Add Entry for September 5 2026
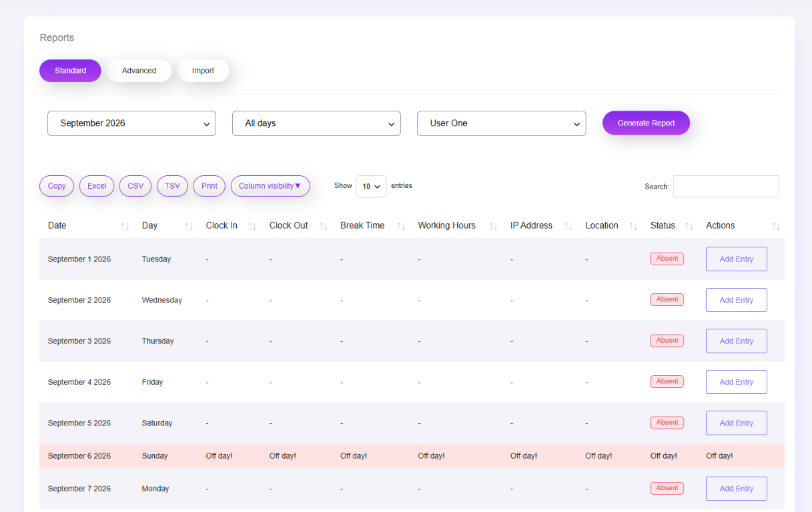 737,423
